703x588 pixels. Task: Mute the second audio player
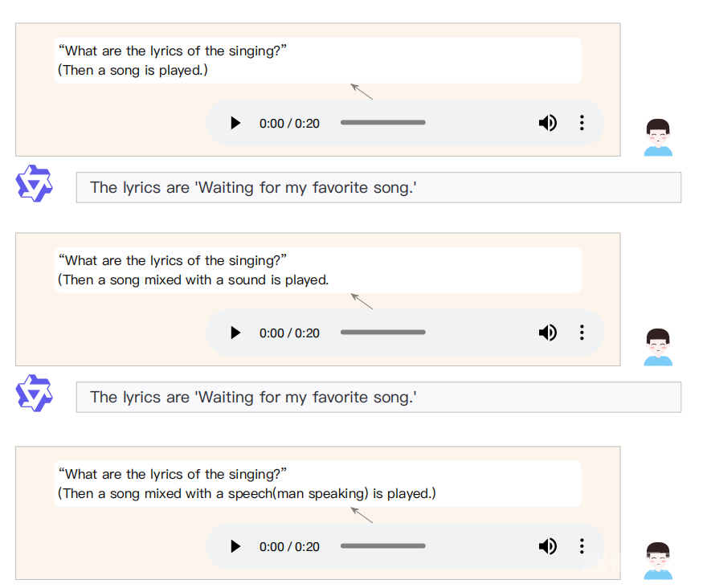[x=547, y=333]
